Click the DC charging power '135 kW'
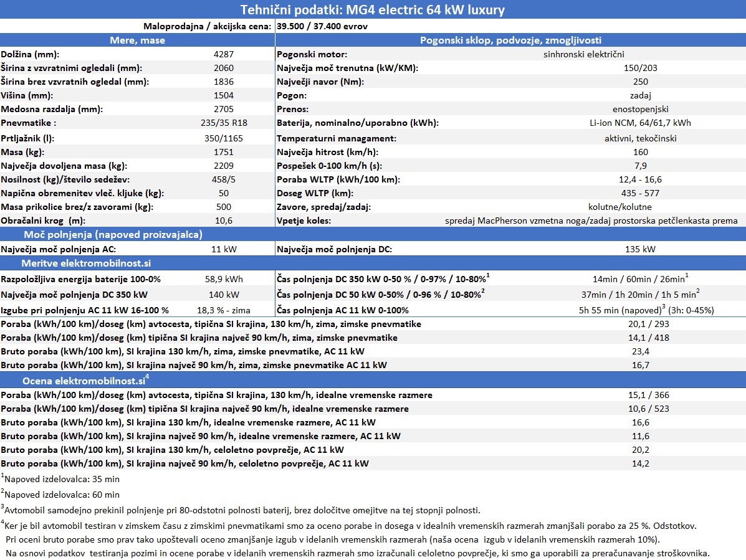Screen dimensions: 746x560 pos(641,249)
